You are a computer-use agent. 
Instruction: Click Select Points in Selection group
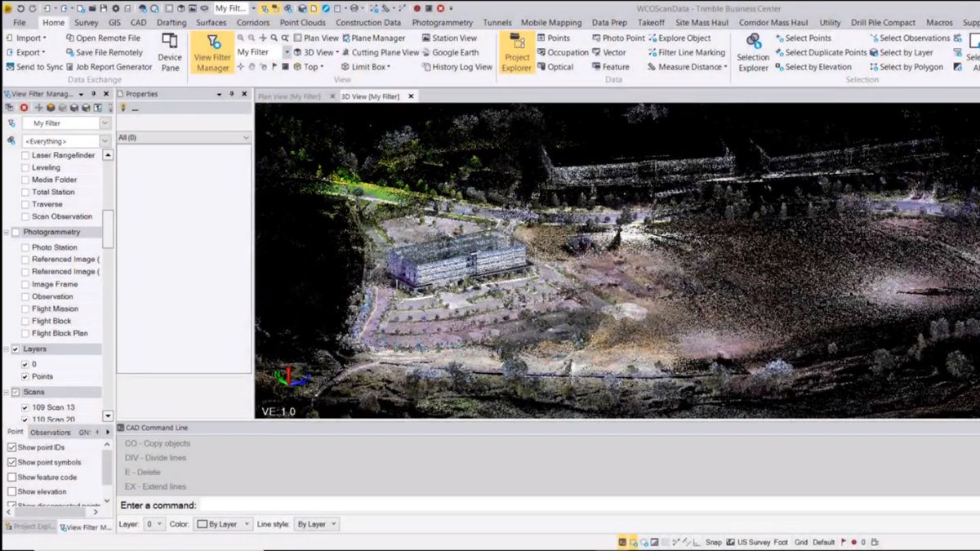tap(803, 38)
